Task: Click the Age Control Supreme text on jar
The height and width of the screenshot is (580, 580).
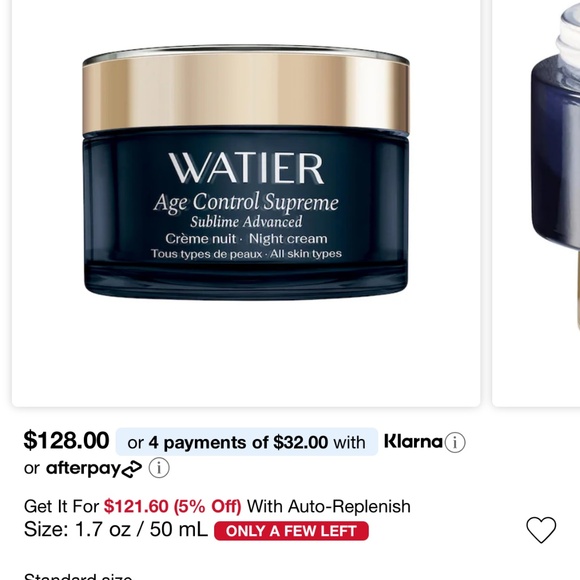Action: pyautogui.click(x=246, y=203)
